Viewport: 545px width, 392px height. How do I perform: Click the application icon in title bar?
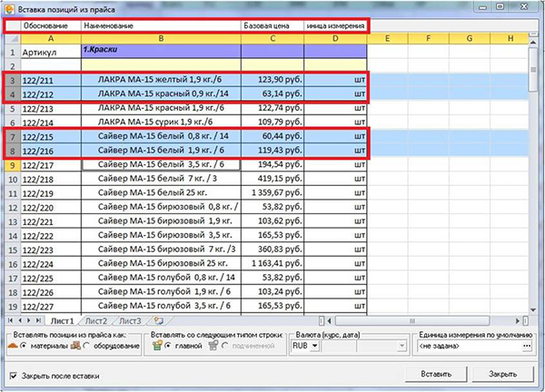click(x=10, y=9)
